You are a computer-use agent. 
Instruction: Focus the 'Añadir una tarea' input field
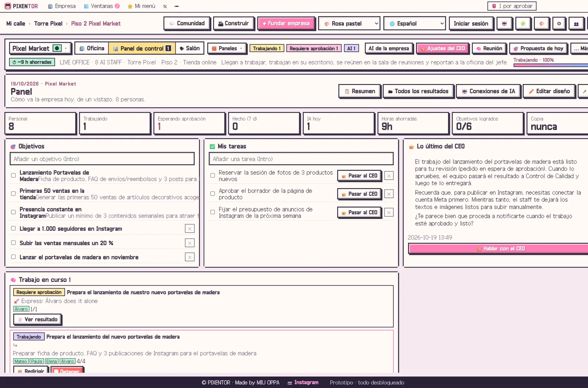pos(301,159)
